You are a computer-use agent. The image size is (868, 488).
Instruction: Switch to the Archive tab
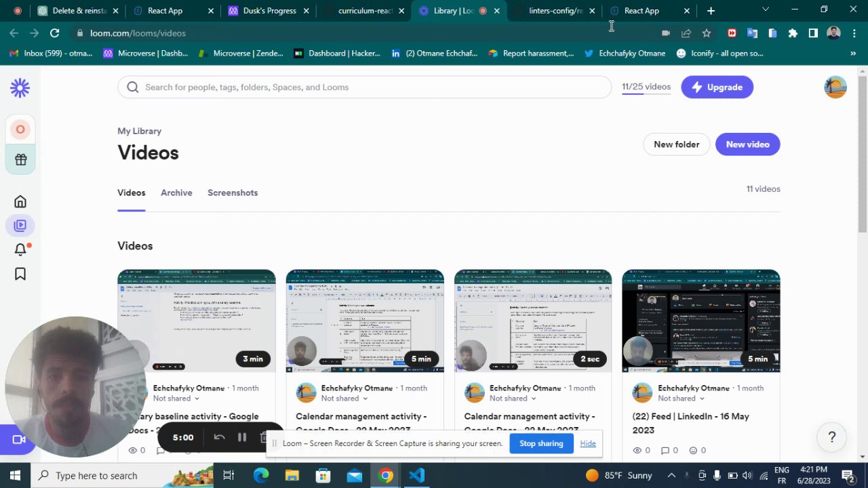click(x=176, y=192)
